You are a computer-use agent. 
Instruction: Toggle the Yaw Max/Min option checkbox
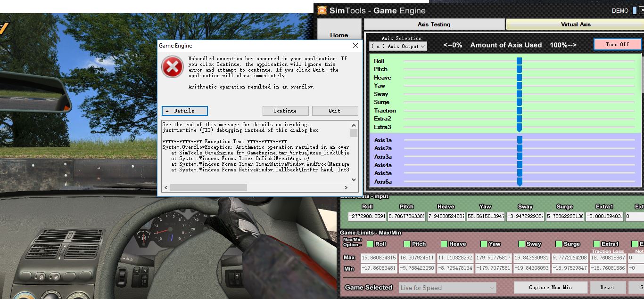(x=484, y=244)
